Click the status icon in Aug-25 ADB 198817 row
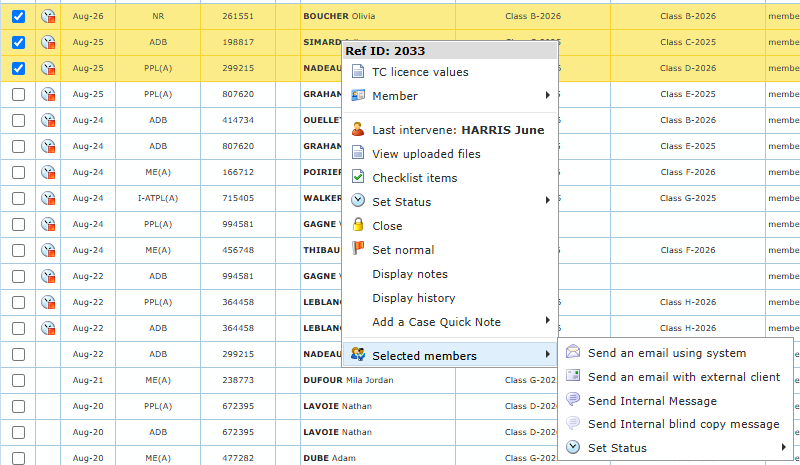 tap(48, 42)
